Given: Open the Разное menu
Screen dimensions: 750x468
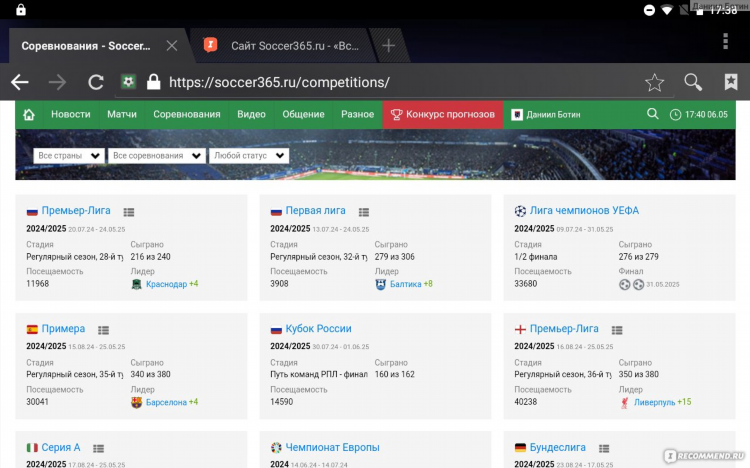Looking at the screenshot, I should 357,114.
